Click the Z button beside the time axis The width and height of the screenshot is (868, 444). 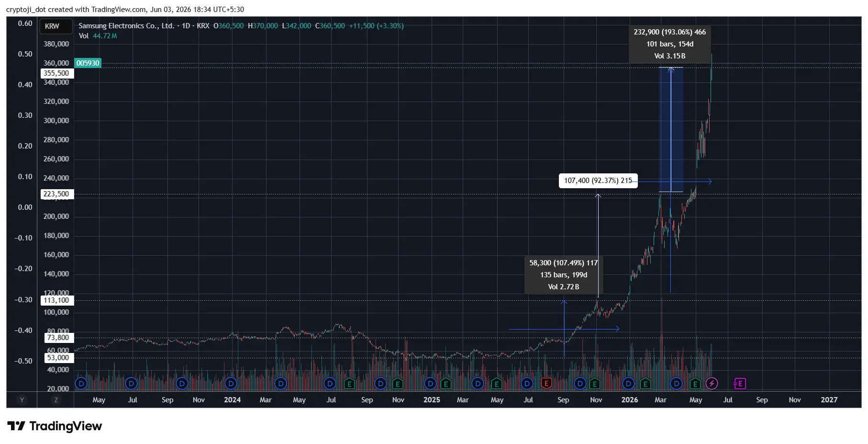pyautogui.click(x=56, y=400)
